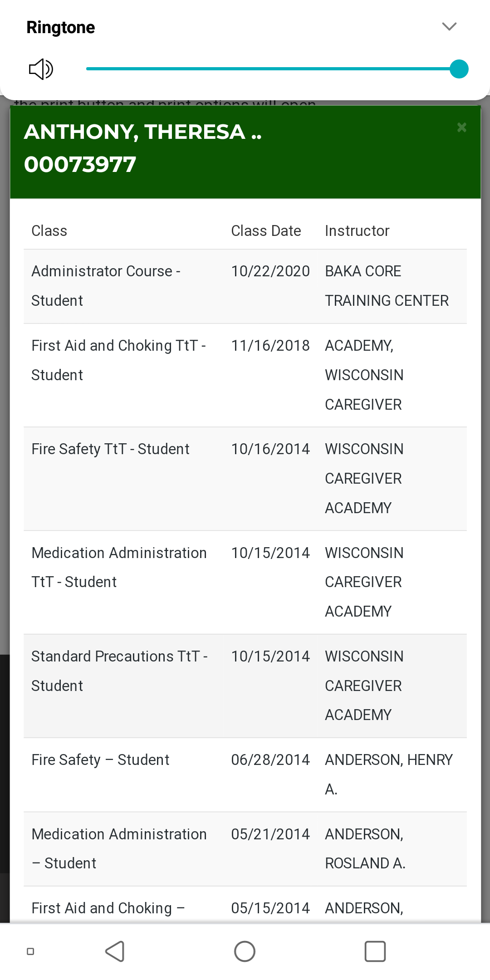This screenshot has height=980, width=490.
Task: Tap BAKA CORE TRAINING CENTER instructor
Action: pos(387,286)
